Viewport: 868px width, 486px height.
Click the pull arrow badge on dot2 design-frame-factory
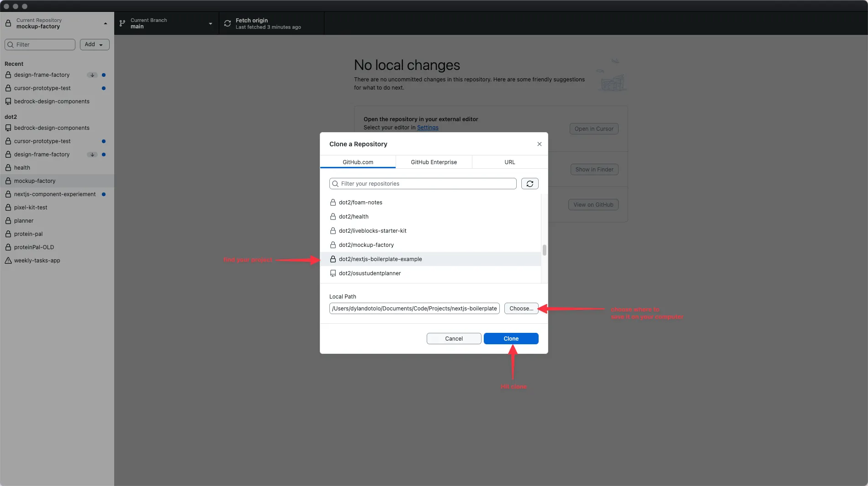92,155
